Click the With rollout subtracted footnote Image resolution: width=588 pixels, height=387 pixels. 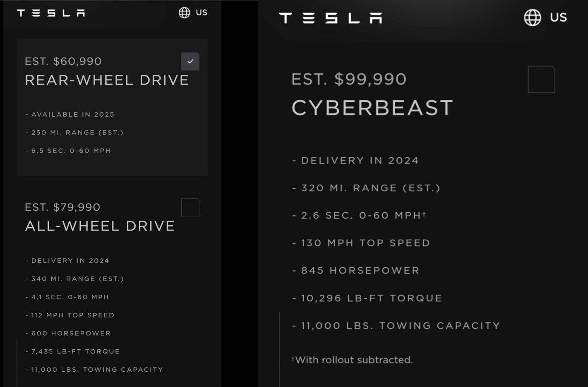(352, 360)
